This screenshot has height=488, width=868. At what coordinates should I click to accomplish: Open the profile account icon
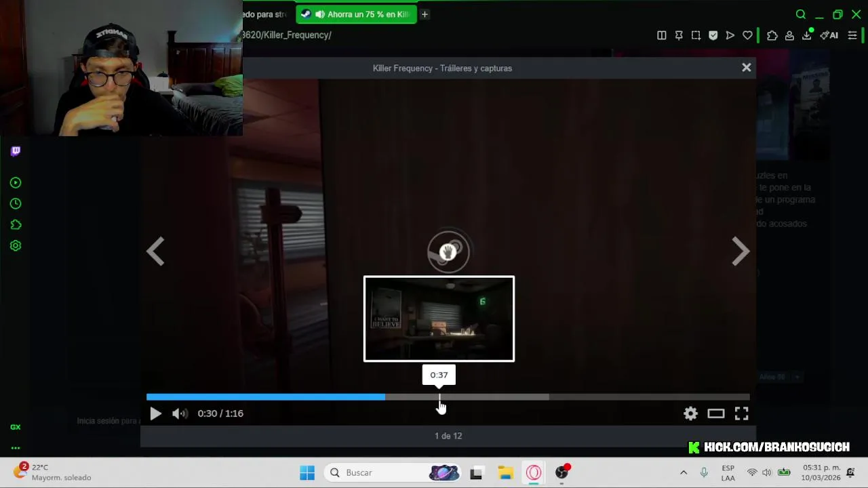pos(789,35)
